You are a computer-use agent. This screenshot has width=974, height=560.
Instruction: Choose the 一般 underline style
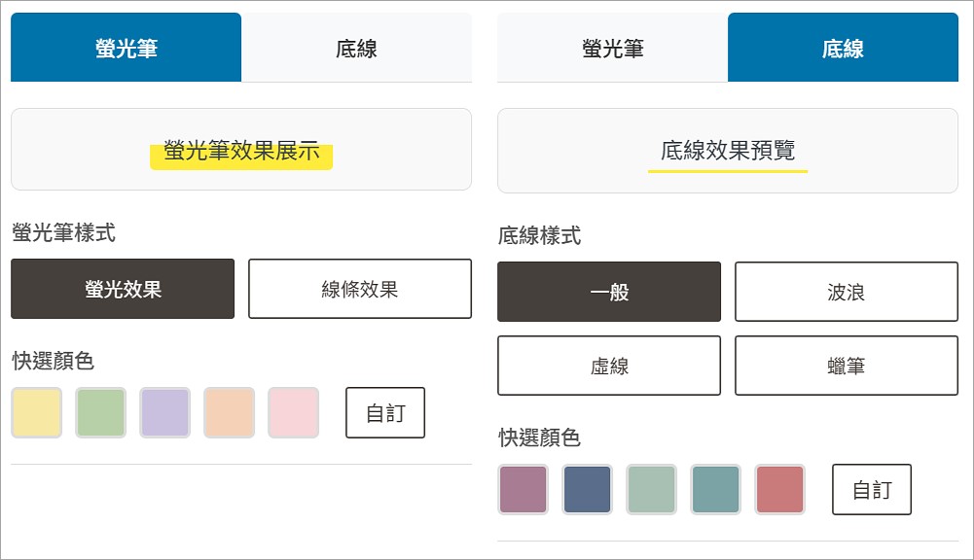(608, 292)
